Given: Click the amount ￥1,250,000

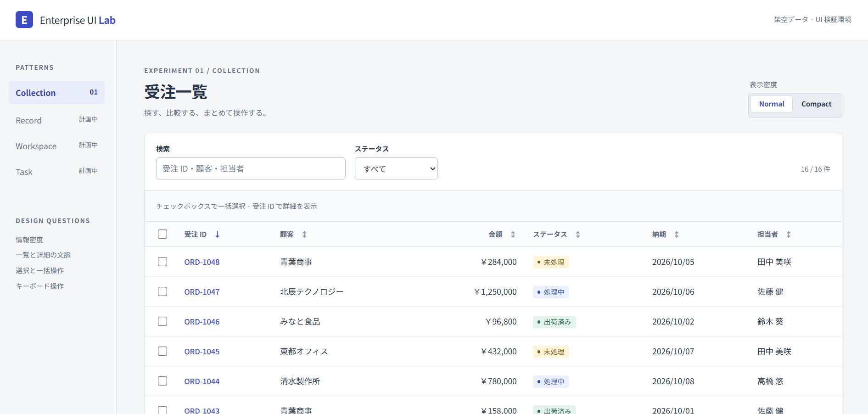Looking at the screenshot, I should pos(495,292).
